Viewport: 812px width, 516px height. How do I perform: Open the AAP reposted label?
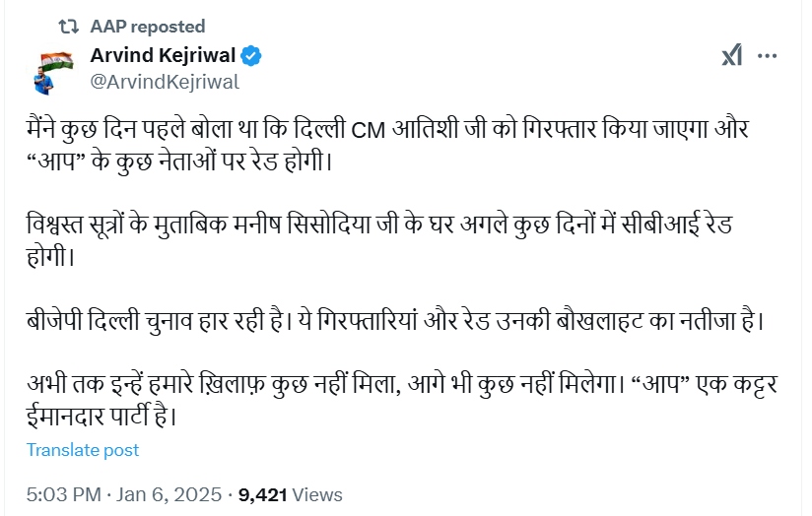(147, 27)
